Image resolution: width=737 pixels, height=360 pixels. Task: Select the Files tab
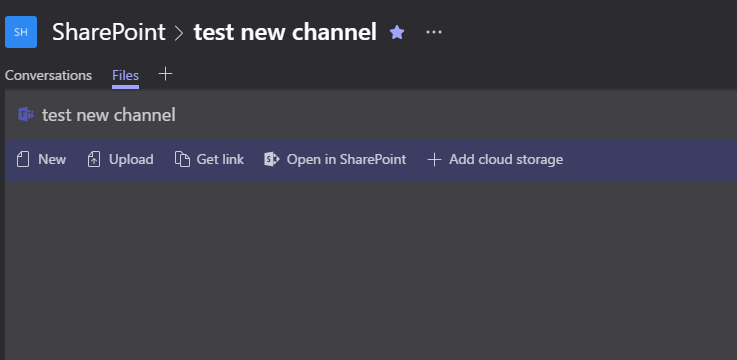125,76
